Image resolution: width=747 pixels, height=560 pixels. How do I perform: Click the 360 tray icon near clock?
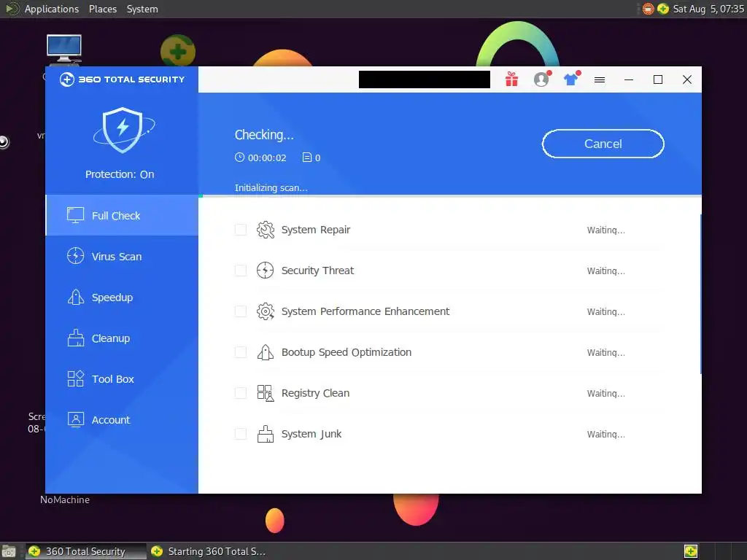(x=663, y=9)
